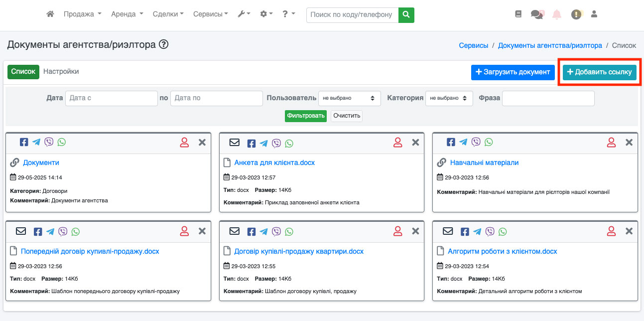The image size is (644, 321).
Task: Click the home icon in navbar
Action: click(x=50, y=14)
